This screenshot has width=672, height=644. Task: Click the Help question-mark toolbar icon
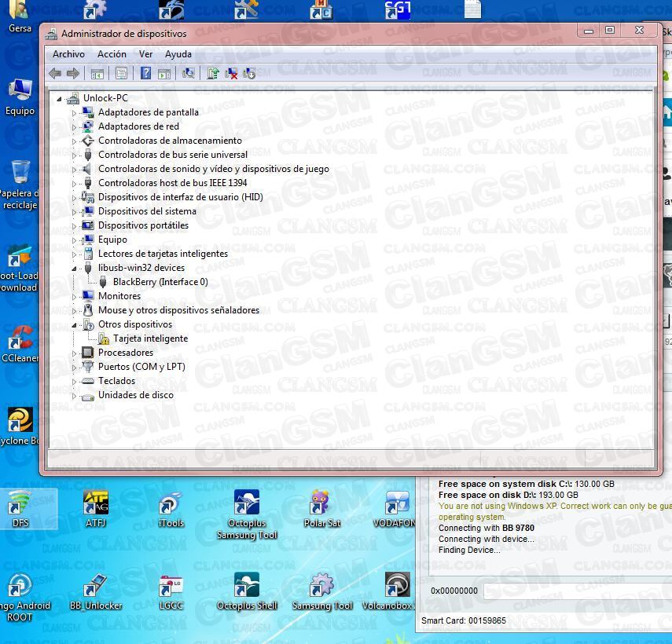click(145, 73)
